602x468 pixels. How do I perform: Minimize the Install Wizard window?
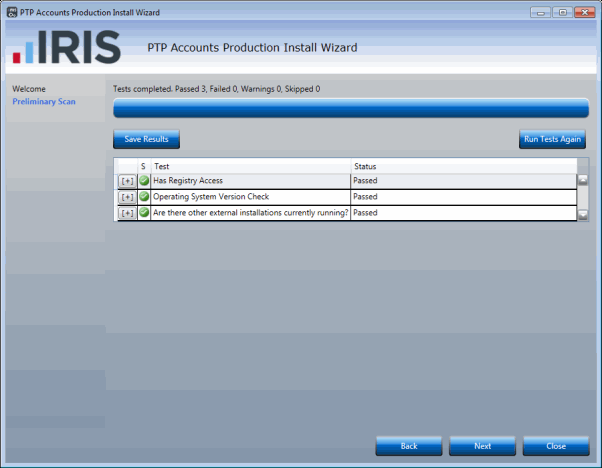click(x=541, y=13)
